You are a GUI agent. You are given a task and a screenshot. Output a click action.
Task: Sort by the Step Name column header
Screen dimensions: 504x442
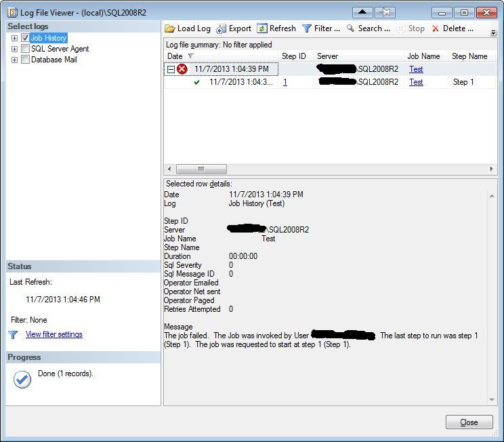(471, 56)
